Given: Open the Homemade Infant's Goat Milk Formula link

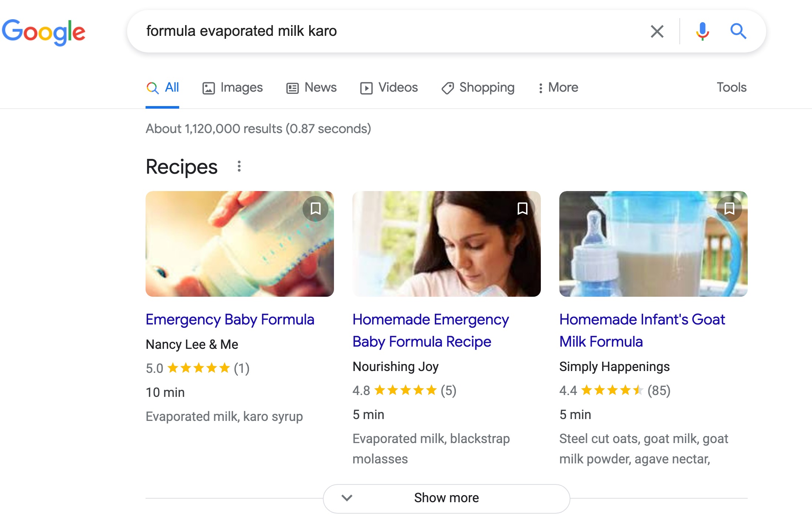Looking at the screenshot, I should (x=642, y=330).
